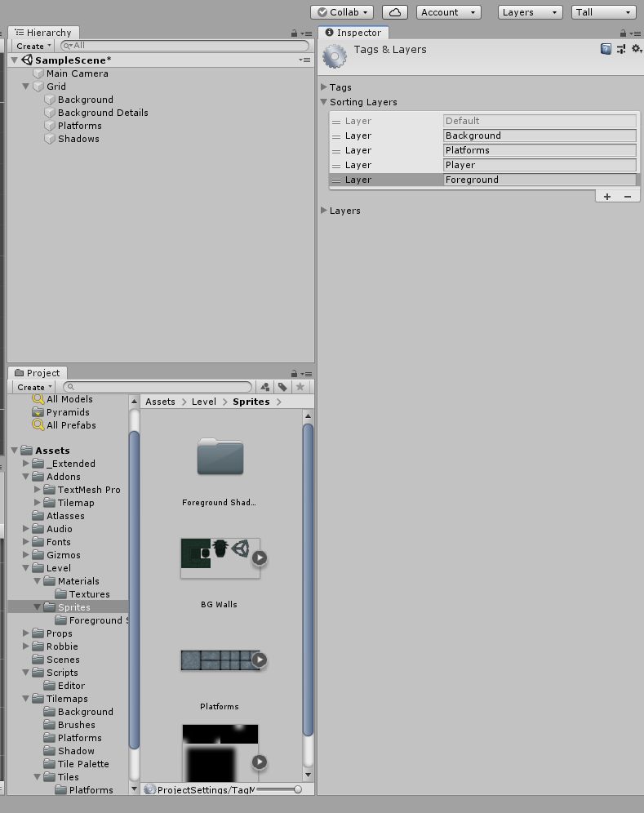Expand the TextMesh Pro folder
This screenshot has height=813, width=644.
(38, 490)
